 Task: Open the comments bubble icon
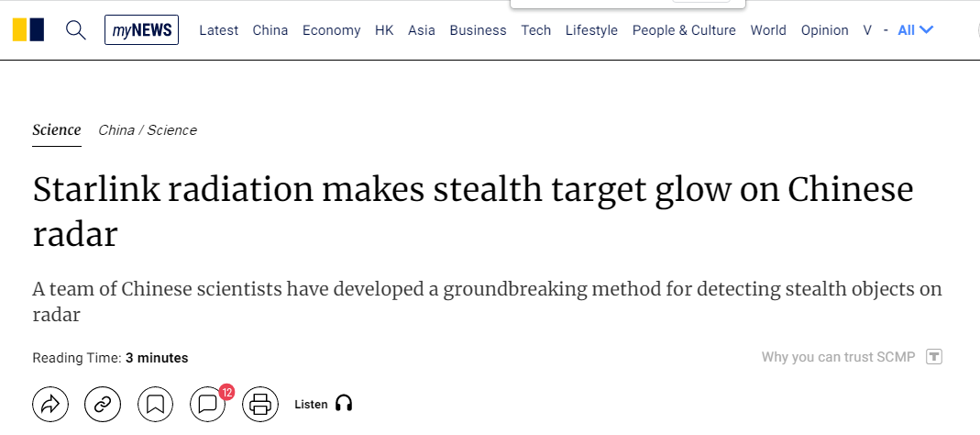click(208, 404)
